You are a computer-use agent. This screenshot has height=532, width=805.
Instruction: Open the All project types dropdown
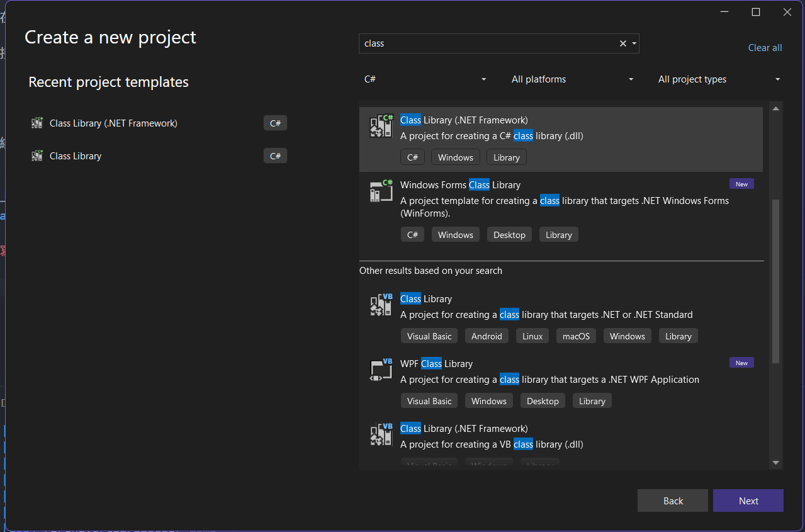point(719,79)
